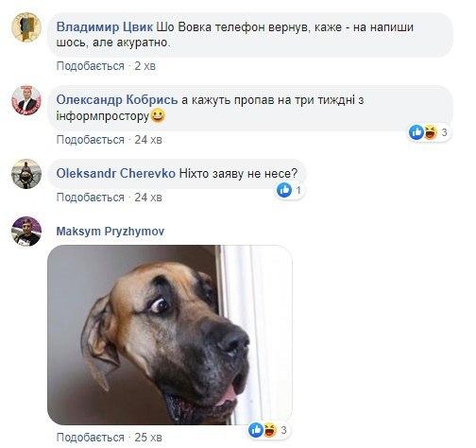Viewport: 476px width, 448px height.
Task: Open Олександр Кобрись's profile avatar
Action: coord(26,100)
